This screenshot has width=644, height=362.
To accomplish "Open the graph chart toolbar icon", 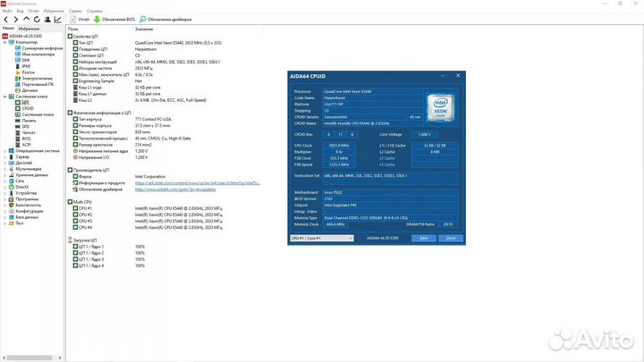I will pyautogui.click(x=58, y=20).
